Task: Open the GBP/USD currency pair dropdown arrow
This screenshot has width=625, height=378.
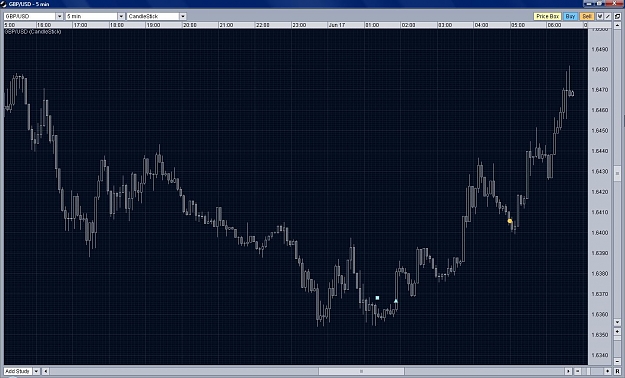Action: pos(59,16)
